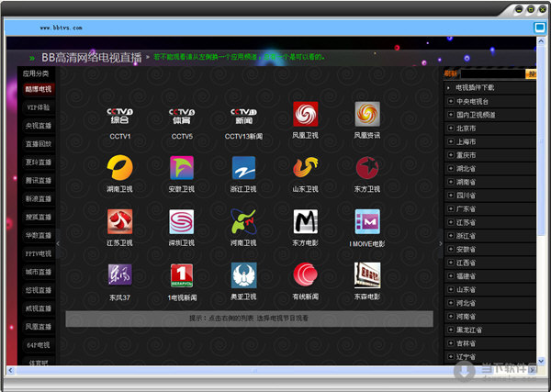This screenshot has width=551, height=392.
Task: Expand the 四川省 channel group
Action: 451,196
